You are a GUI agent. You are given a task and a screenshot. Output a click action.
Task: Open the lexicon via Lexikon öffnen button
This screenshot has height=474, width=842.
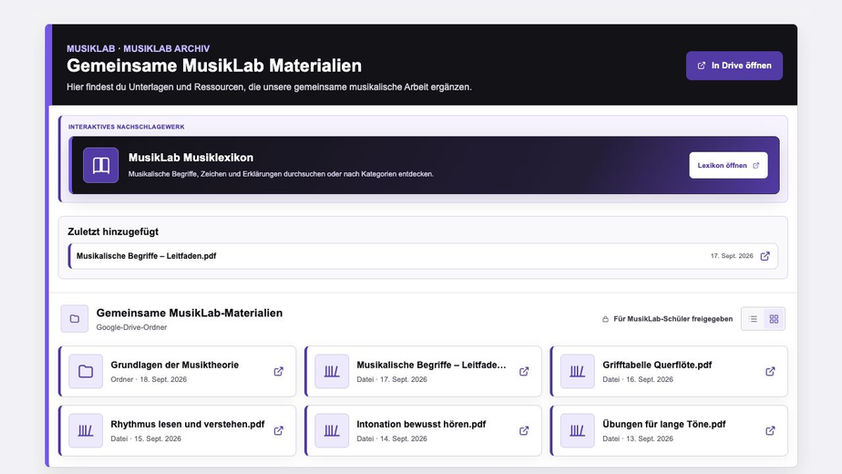[x=728, y=165]
